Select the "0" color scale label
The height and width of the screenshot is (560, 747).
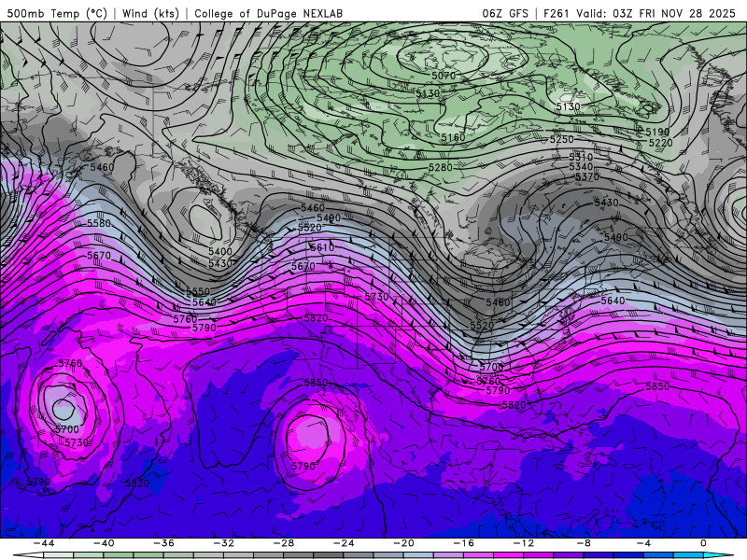(x=704, y=543)
